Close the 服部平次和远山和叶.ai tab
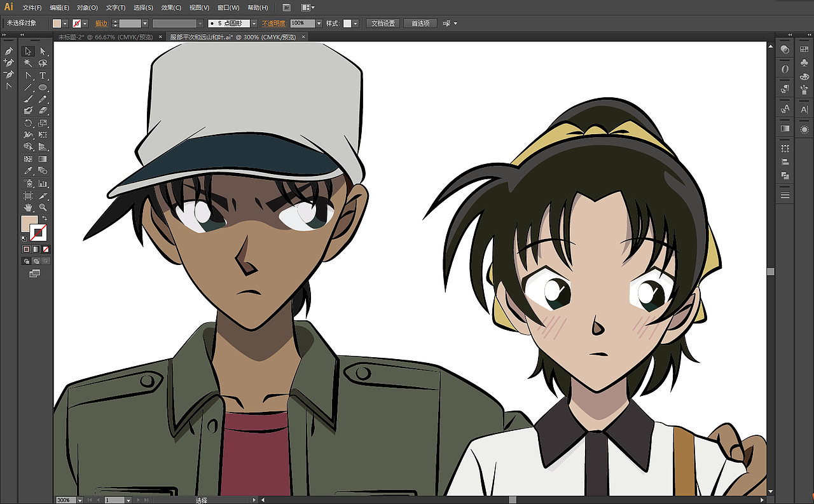814x504 pixels. pyautogui.click(x=303, y=37)
